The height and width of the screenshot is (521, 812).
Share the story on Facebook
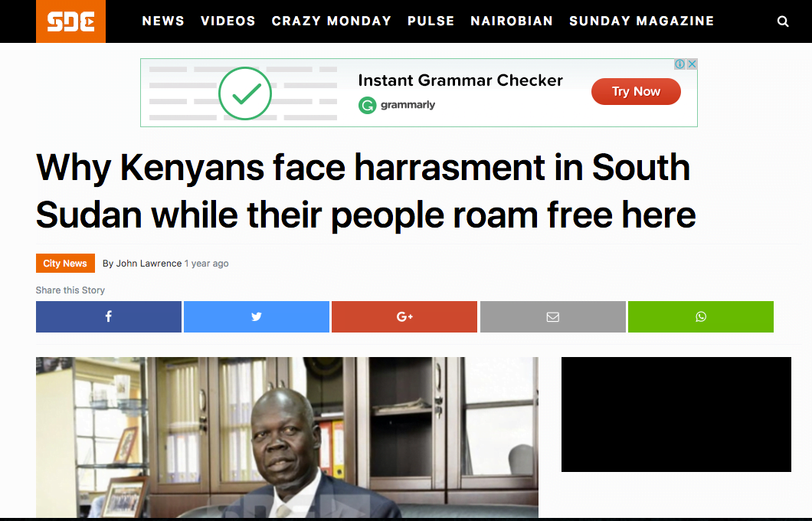[109, 316]
